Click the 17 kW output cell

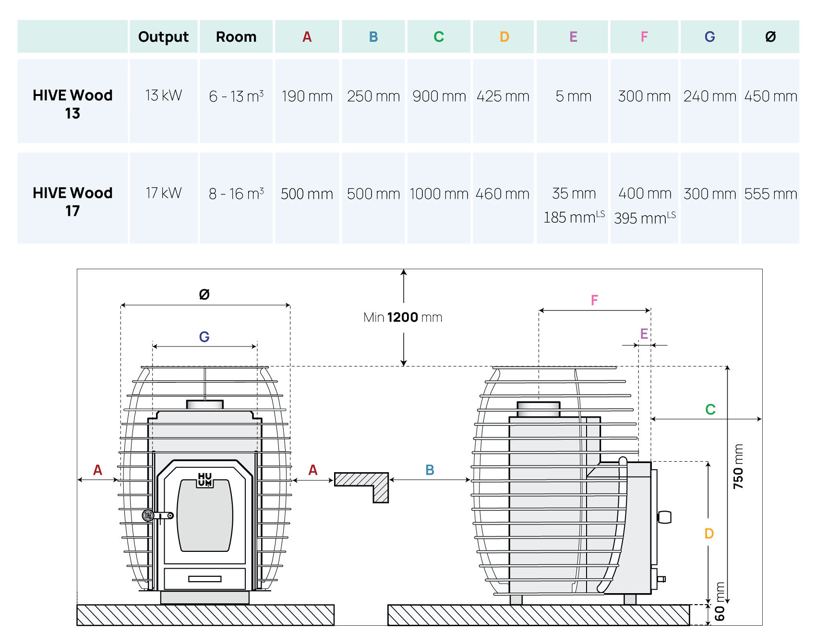[x=163, y=193]
